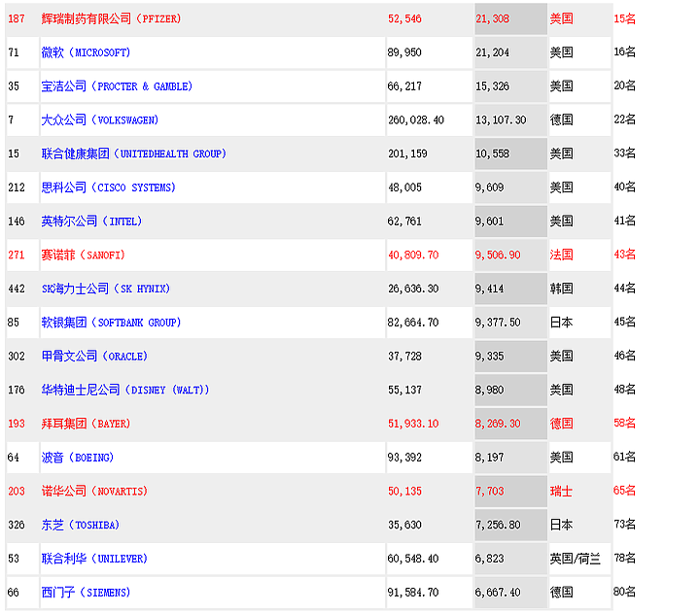700x613 pixels.
Task: Select profit rank 80名 for Siemens
Action: [624, 592]
